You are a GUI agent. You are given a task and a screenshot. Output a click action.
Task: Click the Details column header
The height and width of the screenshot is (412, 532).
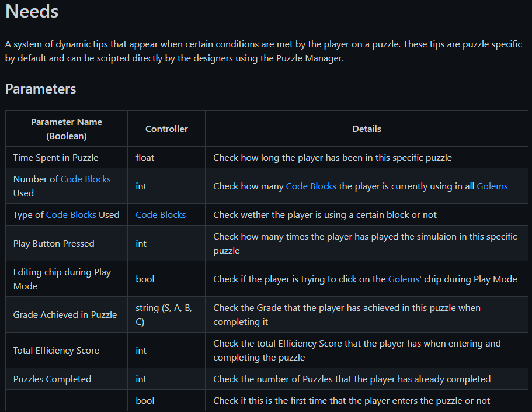tap(367, 129)
